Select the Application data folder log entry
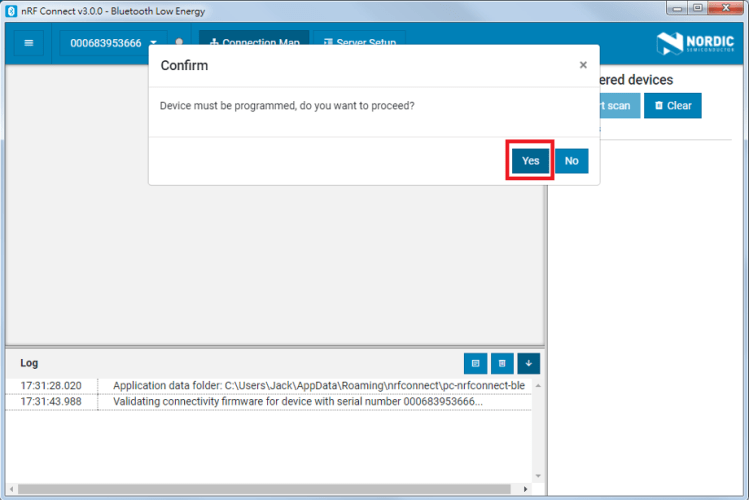Screen dimensions: 749x500 (x=318, y=386)
